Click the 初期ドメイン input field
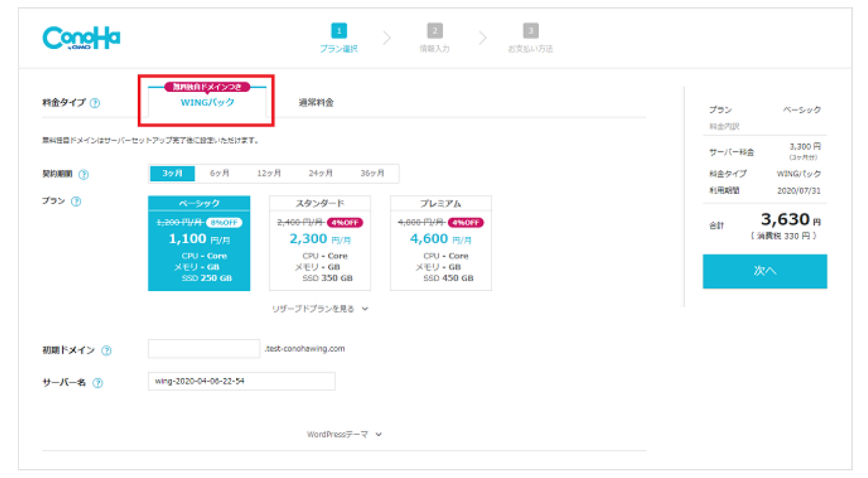The image size is (868, 478). pyautogui.click(x=204, y=348)
